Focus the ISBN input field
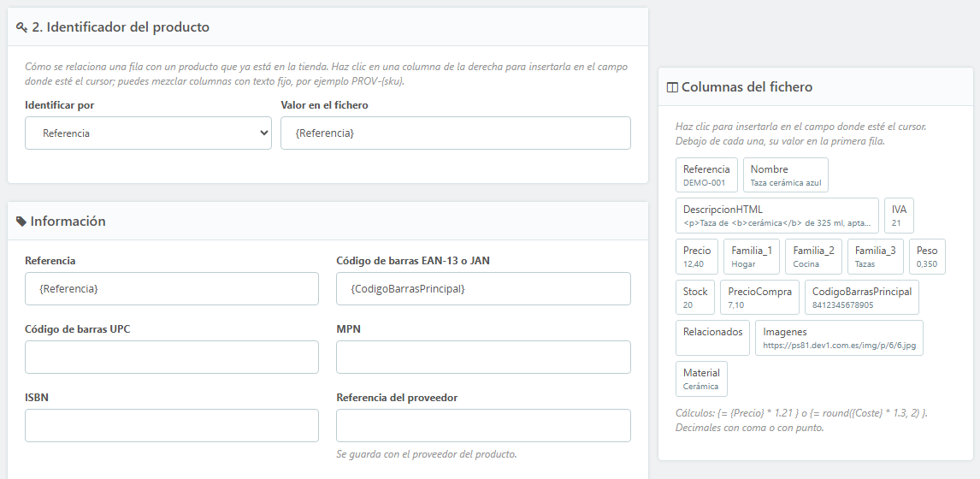 pos(172,426)
